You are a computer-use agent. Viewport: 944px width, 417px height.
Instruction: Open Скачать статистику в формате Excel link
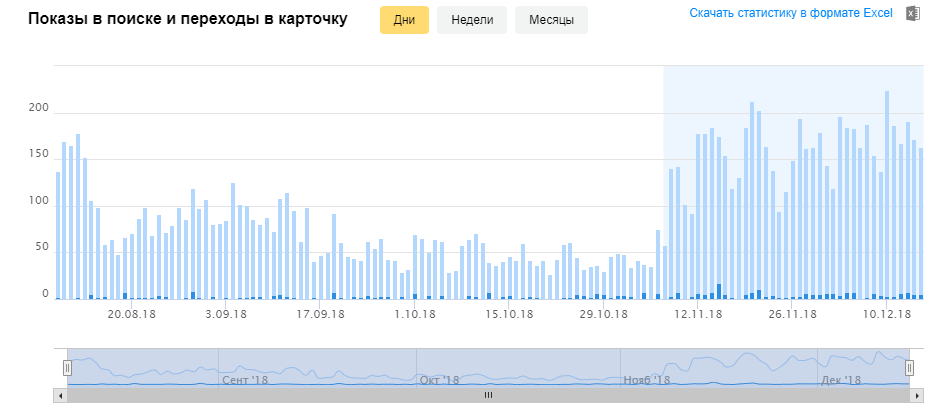[791, 13]
